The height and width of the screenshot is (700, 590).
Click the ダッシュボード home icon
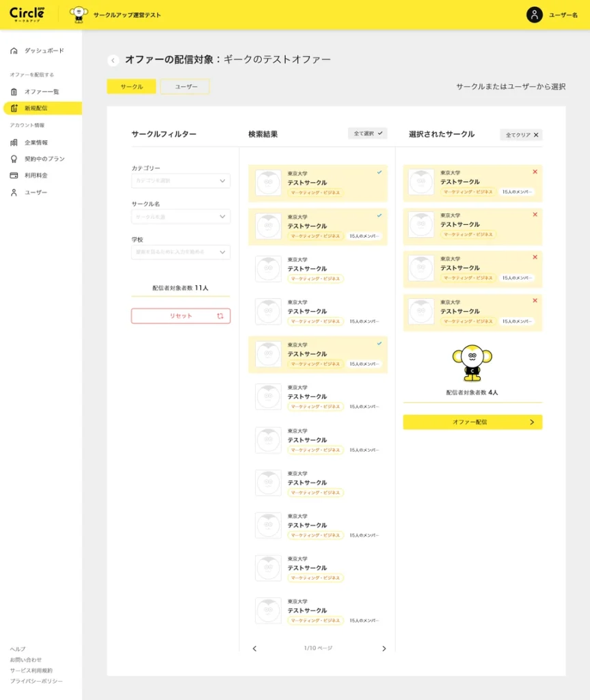pos(14,51)
